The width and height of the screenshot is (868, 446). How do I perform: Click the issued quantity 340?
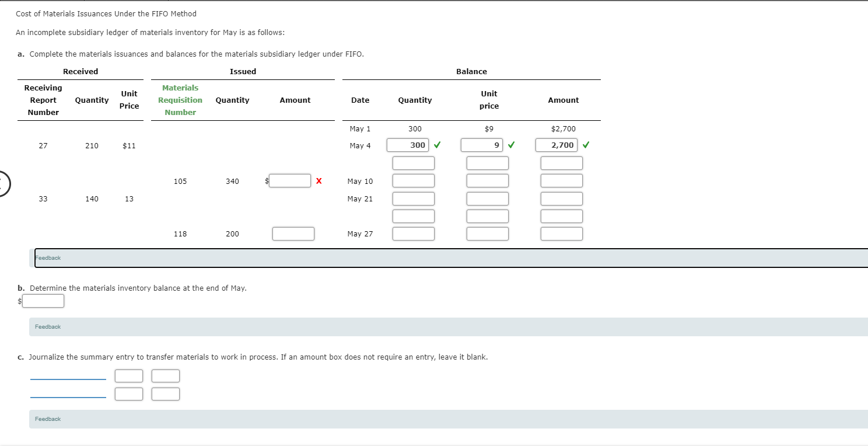pos(232,181)
